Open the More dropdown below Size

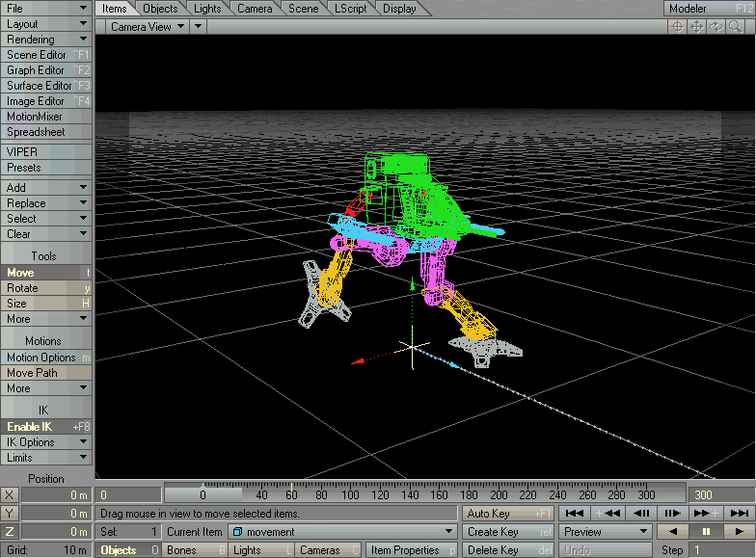tap(46, 318)
